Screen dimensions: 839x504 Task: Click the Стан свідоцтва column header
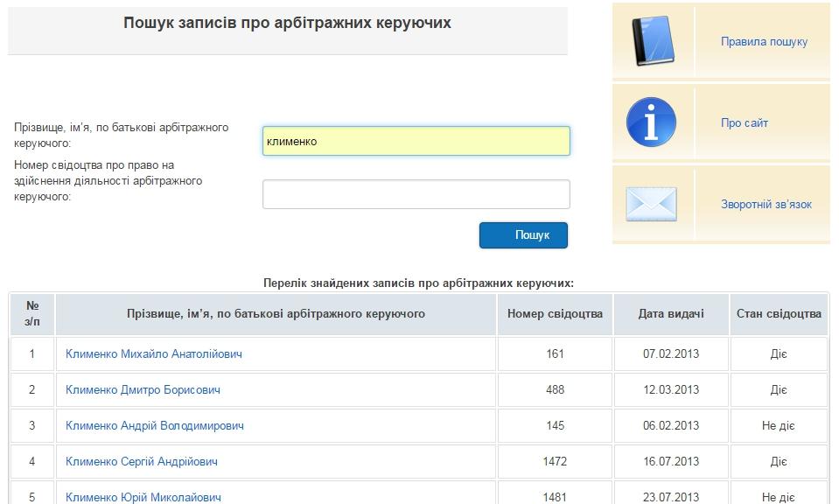click(x=779, y=314)
